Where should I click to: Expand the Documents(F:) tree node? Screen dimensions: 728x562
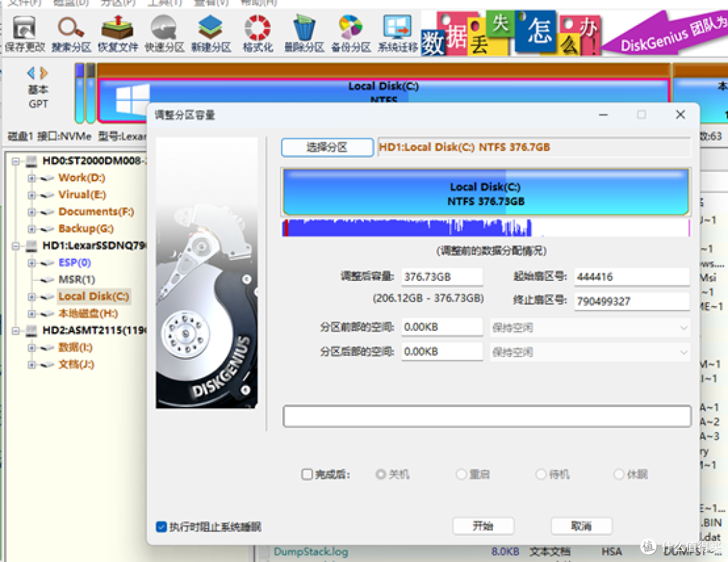(x=32, y=212)
